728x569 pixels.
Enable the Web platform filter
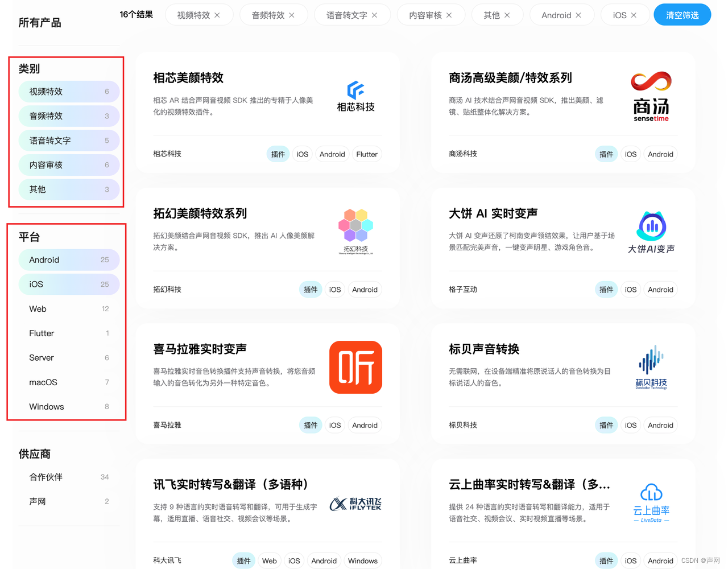(x=69, y=309)
